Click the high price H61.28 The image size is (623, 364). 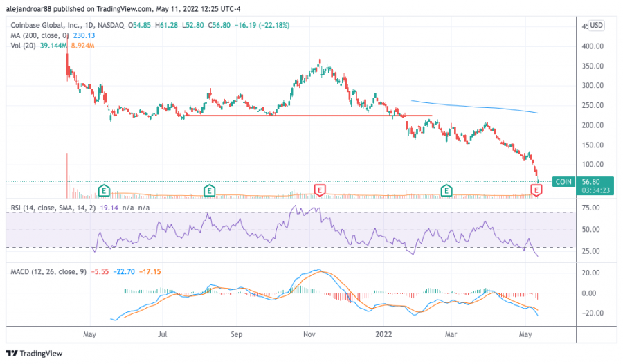click(166, 25)
